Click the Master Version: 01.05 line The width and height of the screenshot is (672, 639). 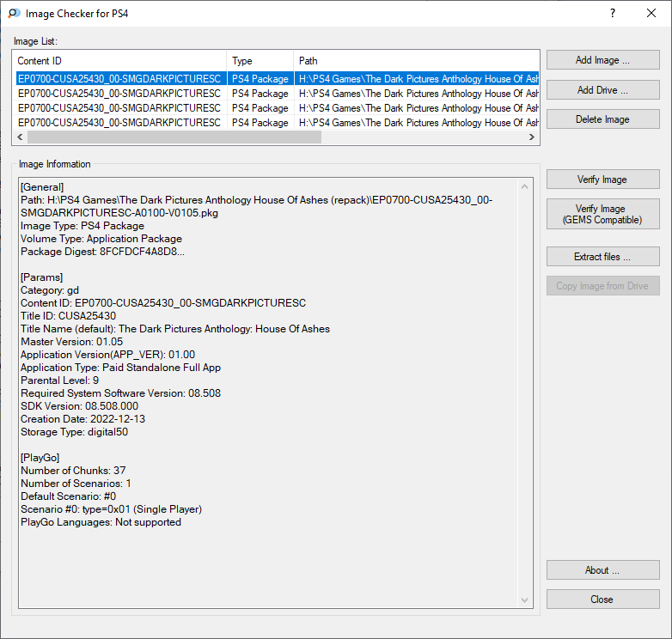pyautogui.click(x=71, y=342)
